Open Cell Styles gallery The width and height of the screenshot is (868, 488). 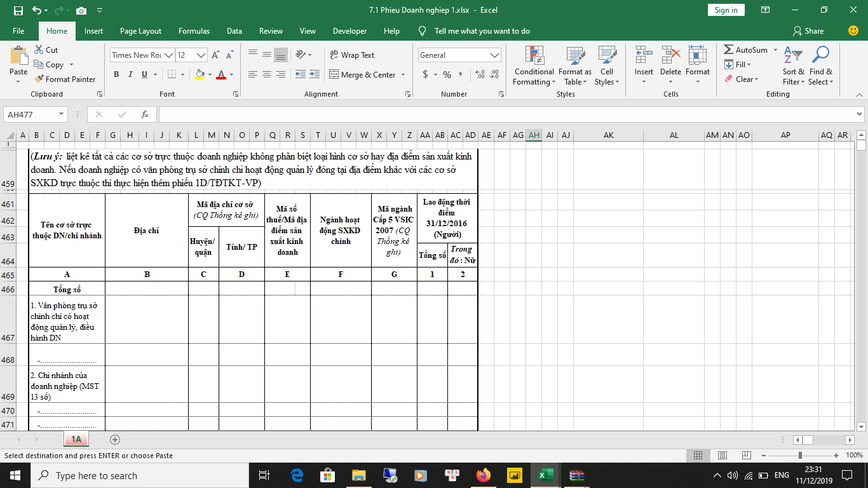coord(607,65)
